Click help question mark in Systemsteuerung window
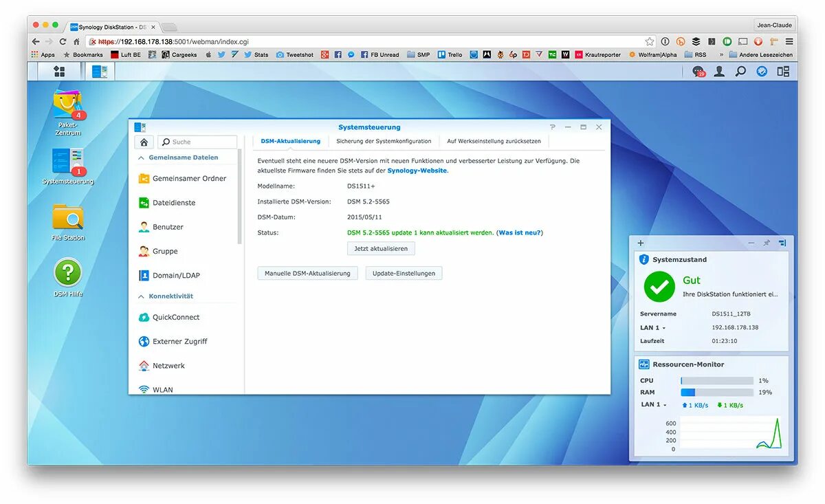Viewport: 825px width, 504px height. (553, 127)
